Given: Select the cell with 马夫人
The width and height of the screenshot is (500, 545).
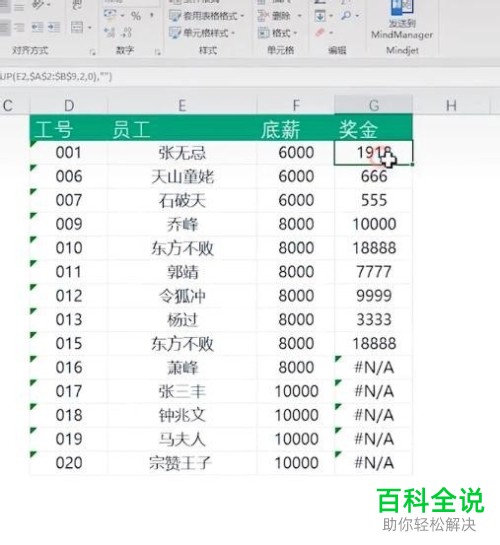Looking at the screenshot, I should 182,439.
